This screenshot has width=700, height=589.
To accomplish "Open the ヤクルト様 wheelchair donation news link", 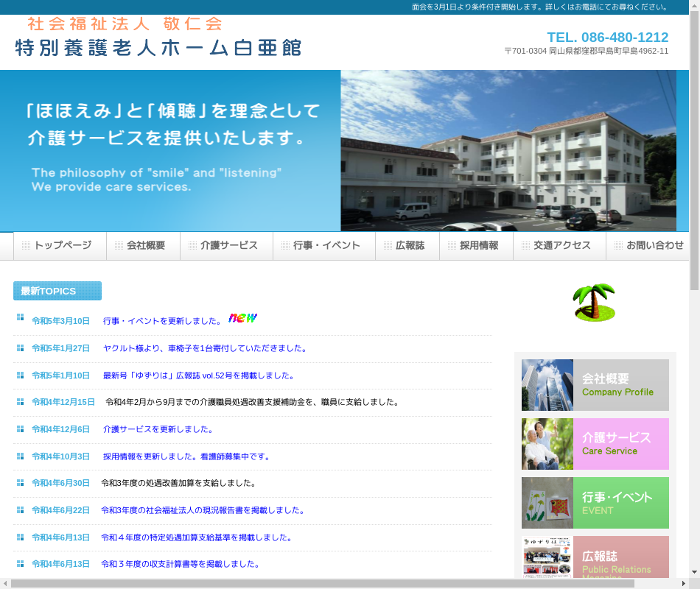I will tap(205, 348).
